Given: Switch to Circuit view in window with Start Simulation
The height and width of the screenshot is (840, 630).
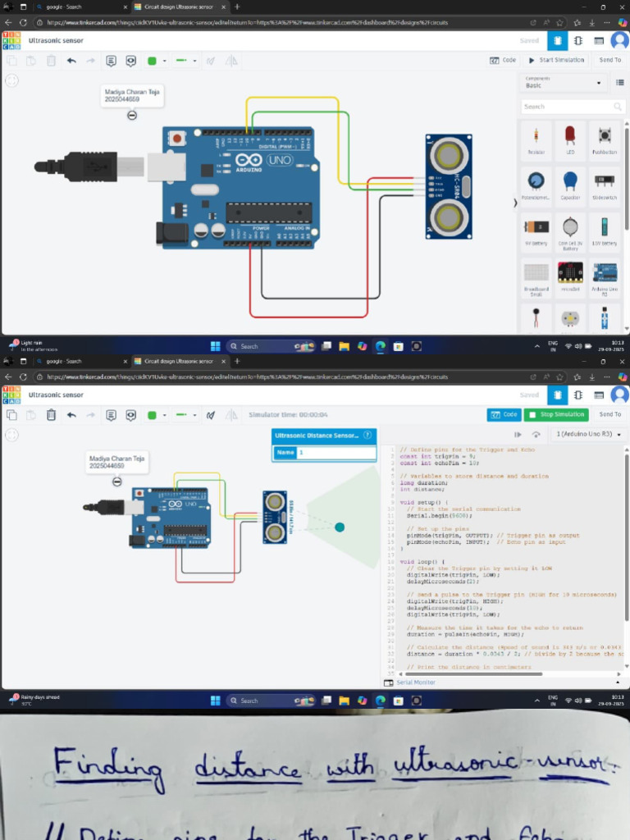Looking at the screenshot, I should 557,40.
